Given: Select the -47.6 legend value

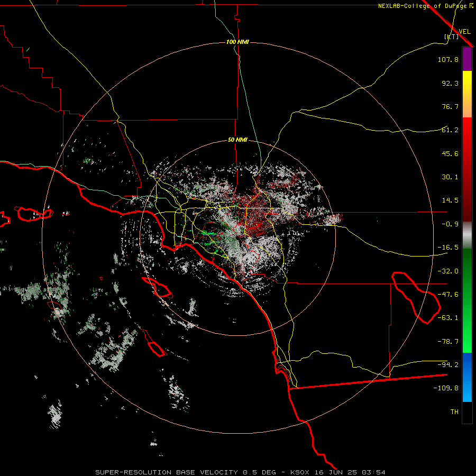Looking at the screenshot, I should [x=448, y=295].
